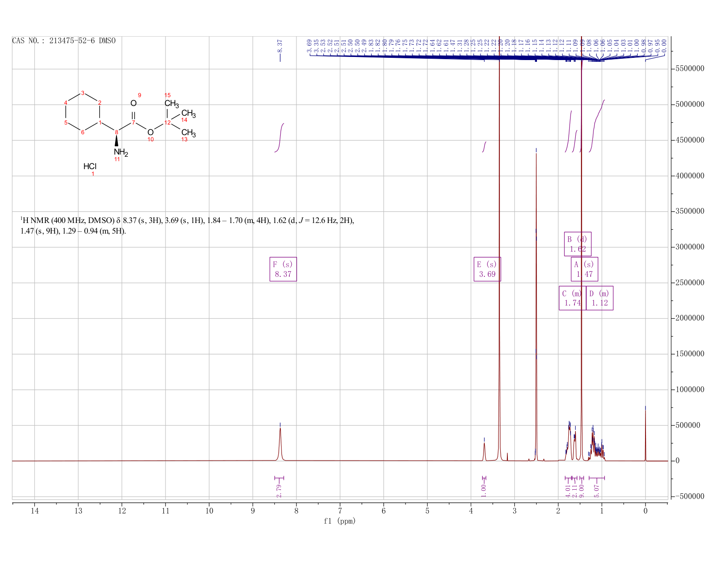
Task: Click the A (s) 1.47 multiplet label
Action: pyautogui.click(x=585, y=269)
